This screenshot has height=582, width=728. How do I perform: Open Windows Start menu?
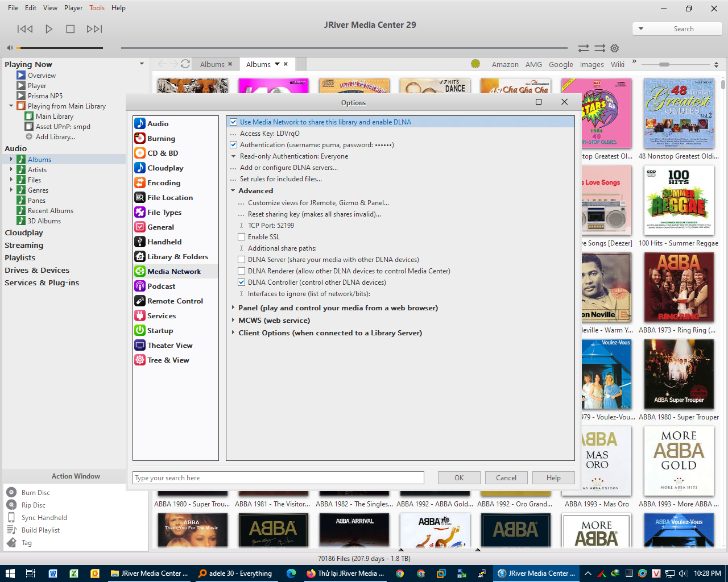click(x=10, y=573)
